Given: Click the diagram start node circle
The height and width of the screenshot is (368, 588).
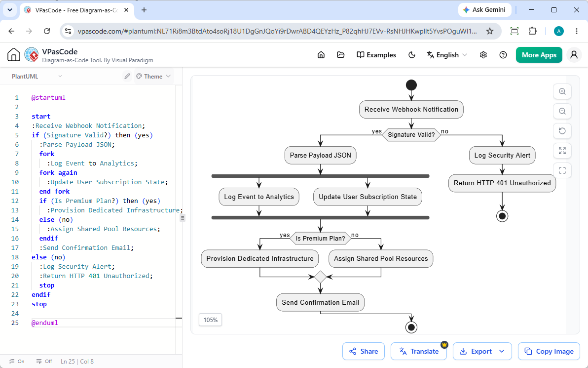Looking at the screenshot, I should coord(411,85).
